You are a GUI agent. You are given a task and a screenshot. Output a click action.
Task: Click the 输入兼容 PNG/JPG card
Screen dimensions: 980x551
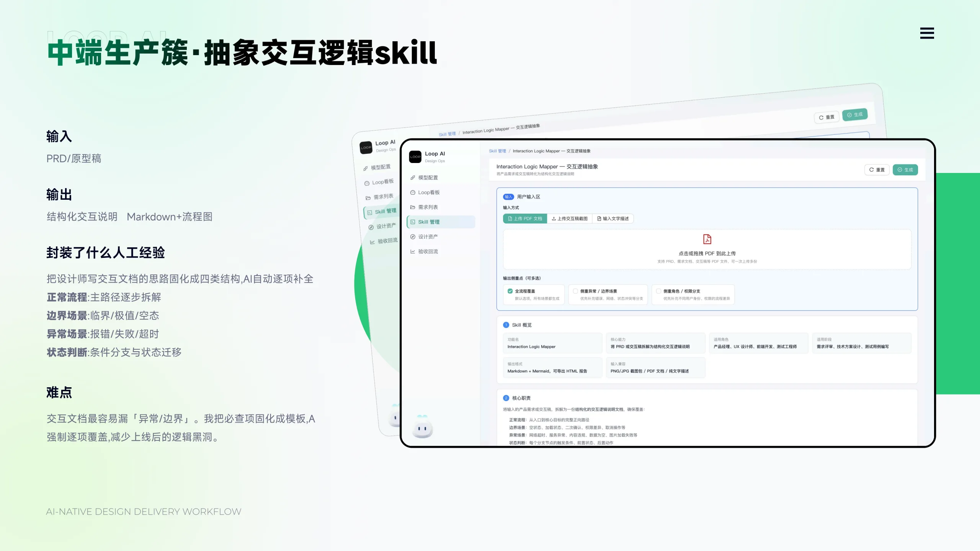[x=655, y=368]
